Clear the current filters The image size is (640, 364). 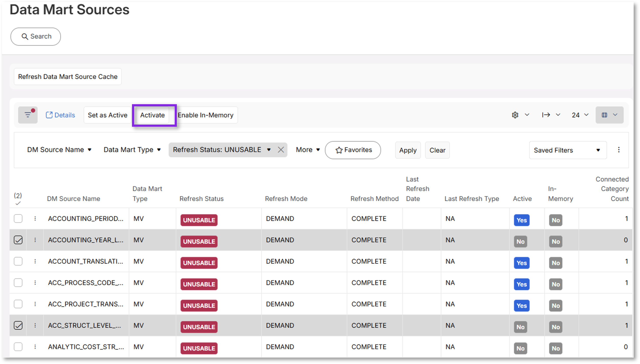(437, 150)
